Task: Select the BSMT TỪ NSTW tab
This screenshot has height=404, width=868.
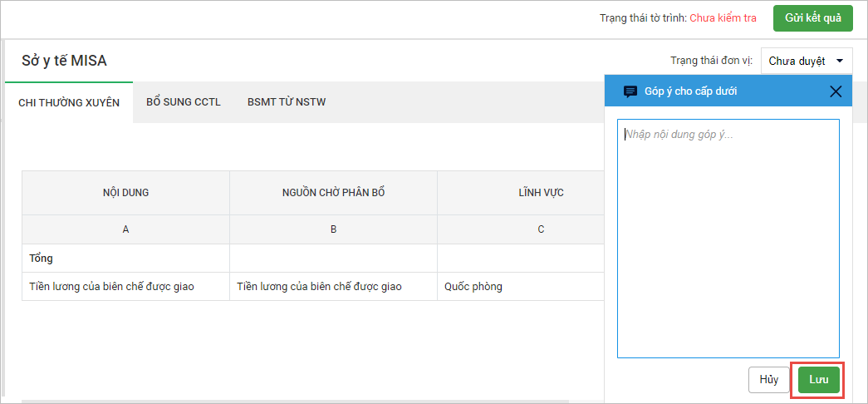Action: pyautogui.click(x=286, y=103)
